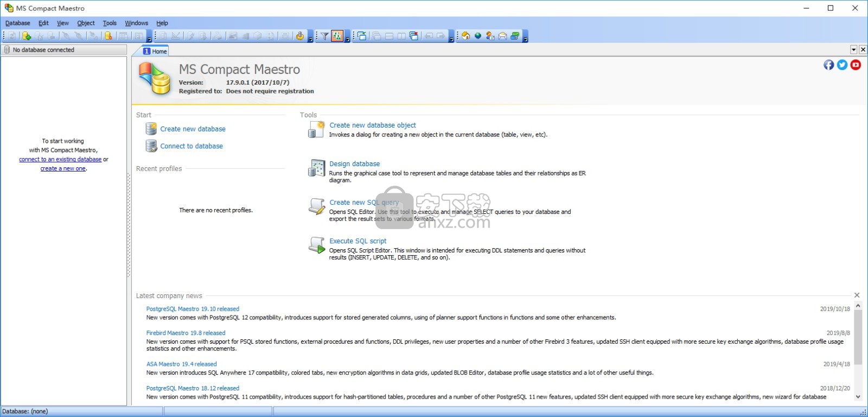Click the grayed-out ruler design toolbar icon
Viewport: 868px width, 417px height.
click(x=176, y=36)
